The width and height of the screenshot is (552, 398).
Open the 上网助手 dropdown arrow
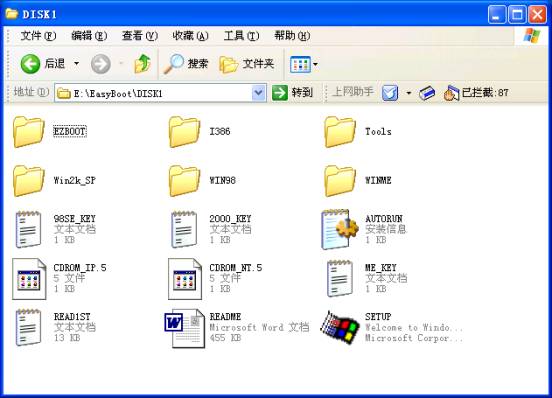pos(408,93)
